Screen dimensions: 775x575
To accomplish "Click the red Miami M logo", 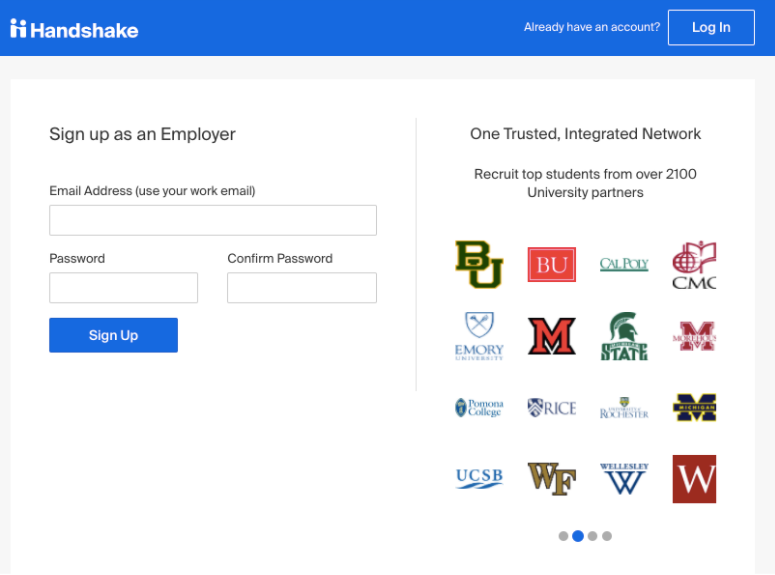I will (x=552, y=336).
